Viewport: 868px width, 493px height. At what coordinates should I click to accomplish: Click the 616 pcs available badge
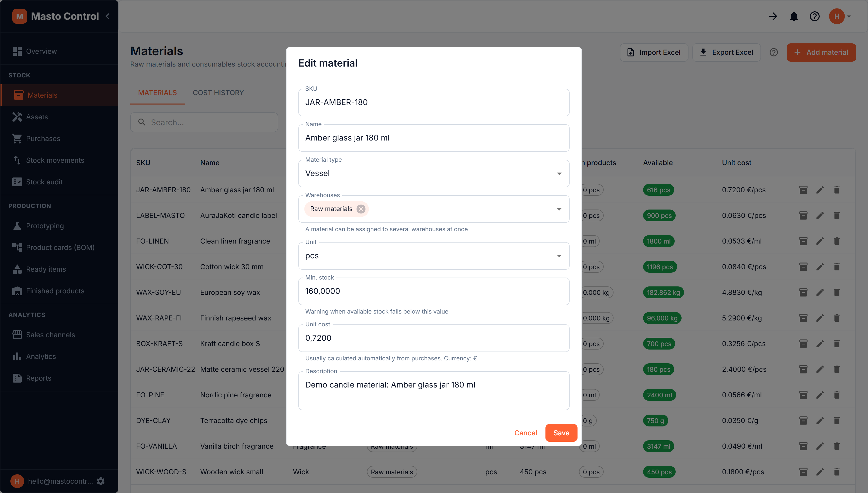point(658,190)
